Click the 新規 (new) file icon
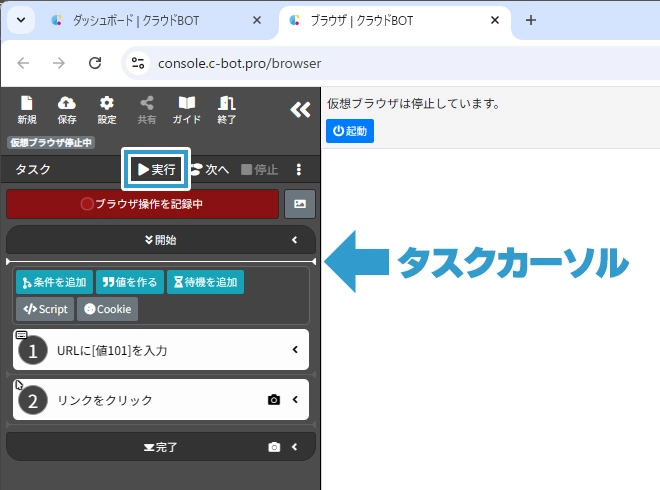The height and width of the screenshot is (490, 660). point(27,109)
